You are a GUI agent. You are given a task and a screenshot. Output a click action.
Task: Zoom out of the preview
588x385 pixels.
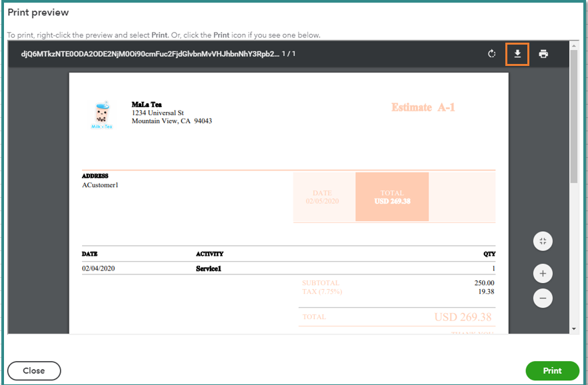(x=543, y=298)
